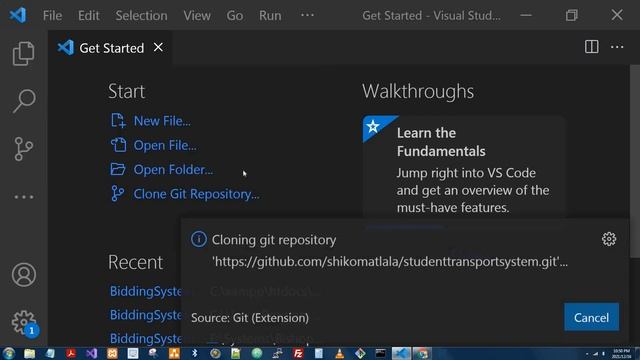
Task: Open notification settings gear icon
Action: pyautogui.click(x=609, y=239)
